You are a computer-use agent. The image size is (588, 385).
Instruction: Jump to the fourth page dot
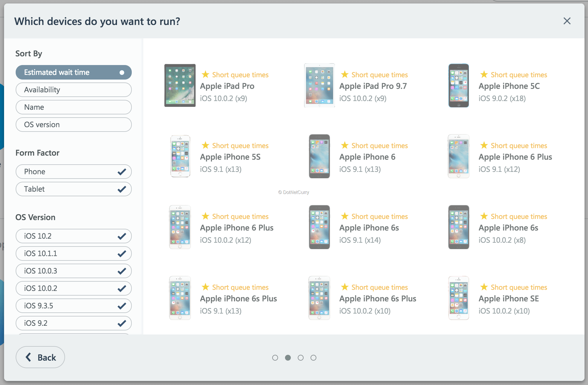313,358
